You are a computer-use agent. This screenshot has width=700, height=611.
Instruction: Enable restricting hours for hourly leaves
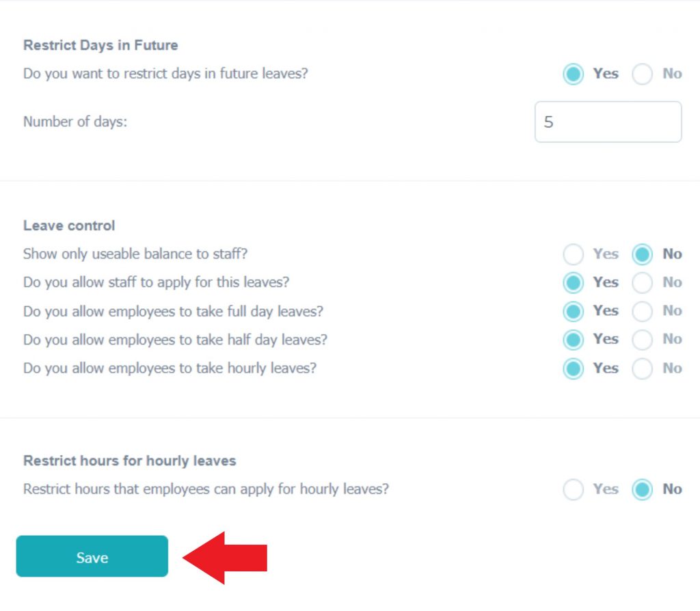(x=574, y=489)
